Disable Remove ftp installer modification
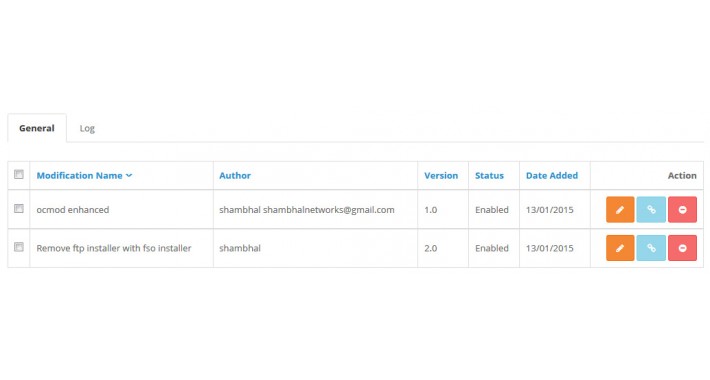The image size is (710, 380). pos(682,248)
